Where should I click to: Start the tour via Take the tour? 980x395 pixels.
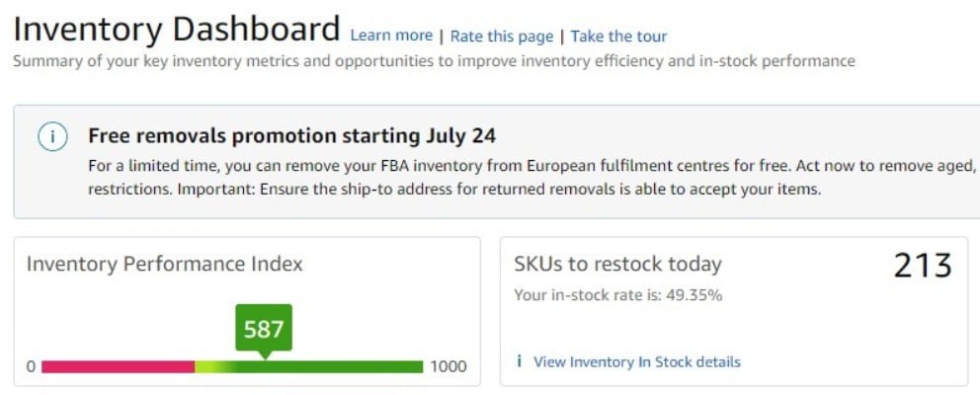[x=618, y=37]
